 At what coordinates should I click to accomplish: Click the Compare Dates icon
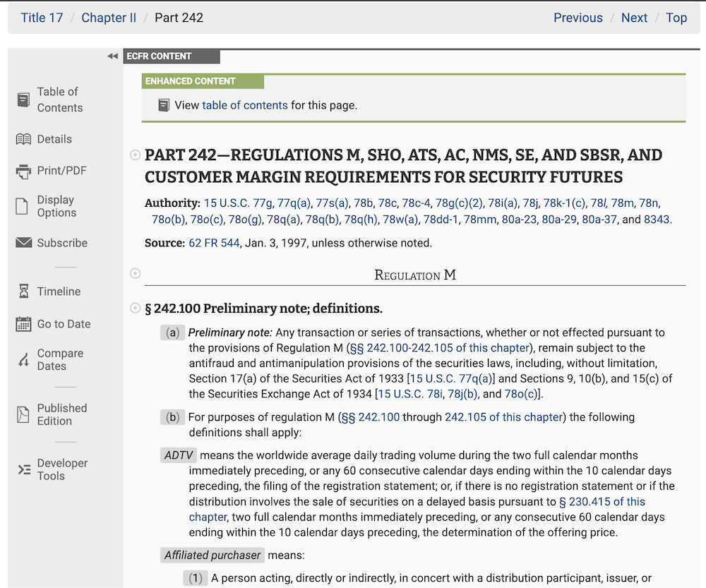pos(23,360)
